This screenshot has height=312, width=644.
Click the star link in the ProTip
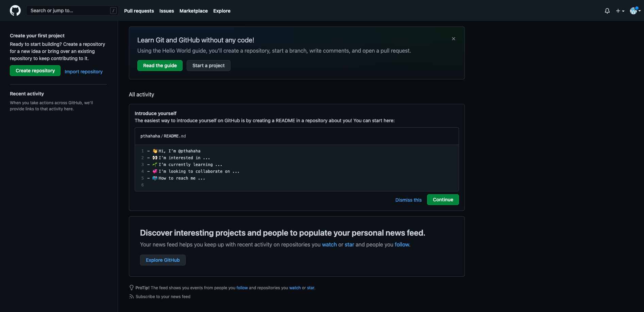tap(311, 288)
